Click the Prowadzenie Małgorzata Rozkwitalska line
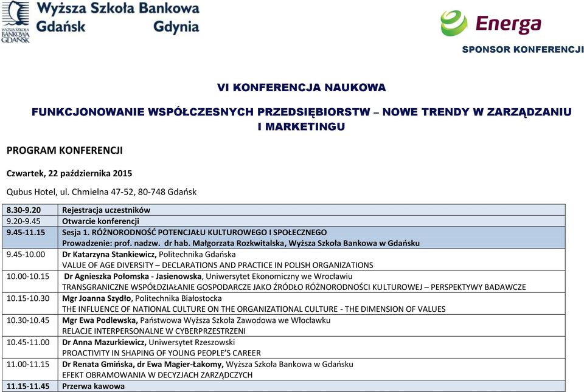The width and height of the screenshot is (584, 392). [241, 243]
